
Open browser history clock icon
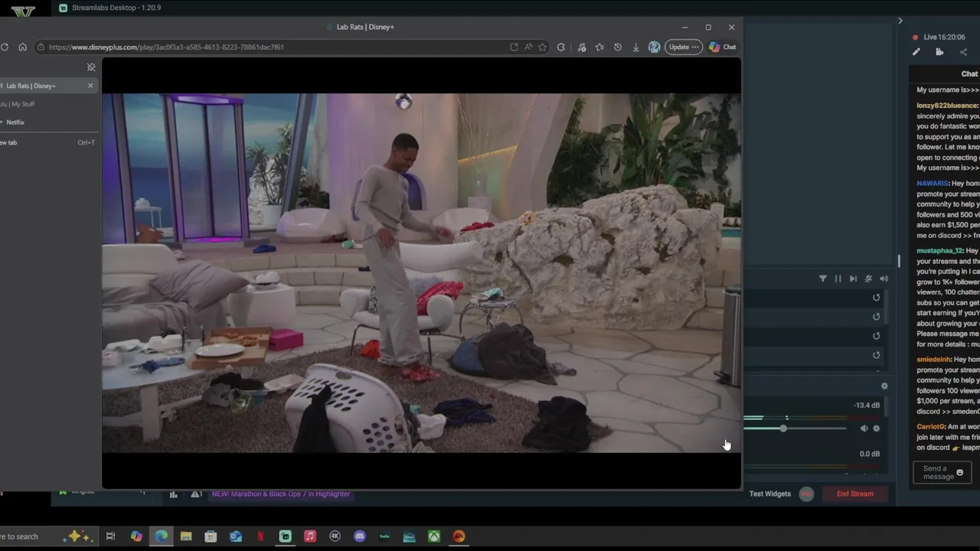[x=618, y=47]
